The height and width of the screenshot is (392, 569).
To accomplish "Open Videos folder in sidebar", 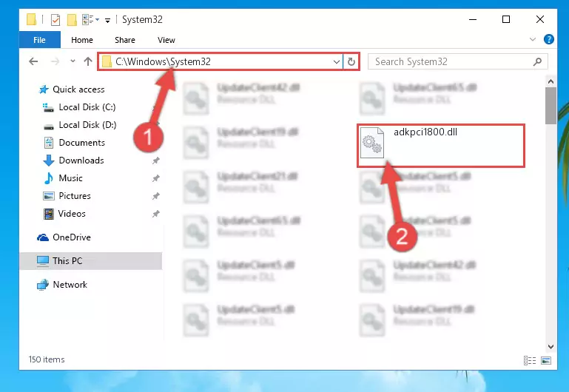I will point(72,214).
